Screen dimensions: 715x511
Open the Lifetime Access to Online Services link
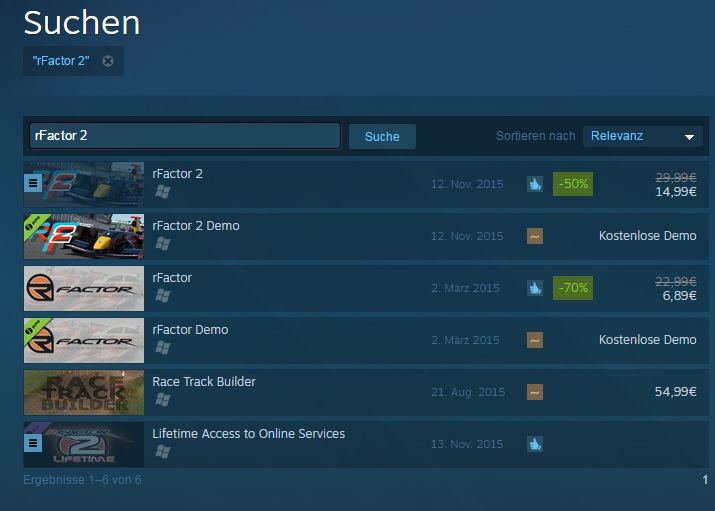click(x=249, y=434)
